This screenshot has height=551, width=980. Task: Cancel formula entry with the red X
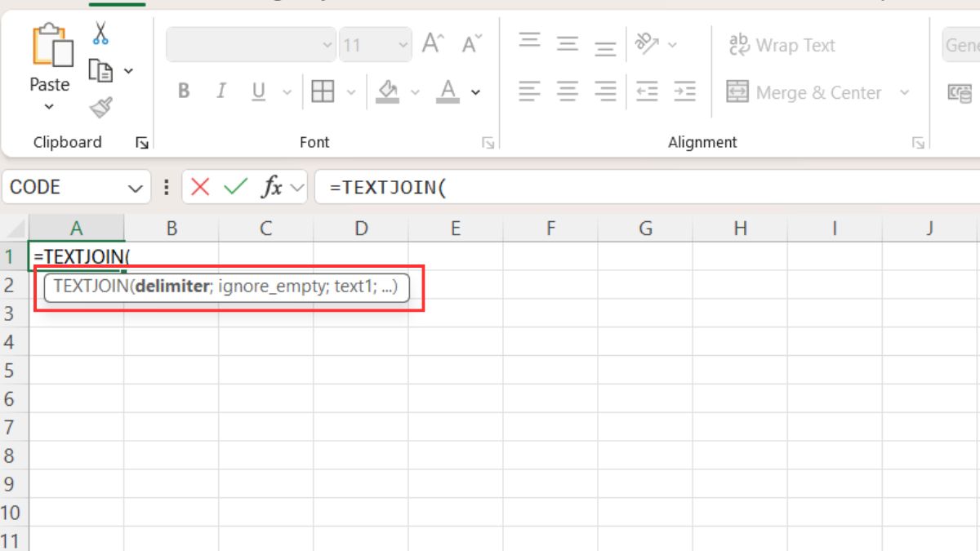click(200, 187)
